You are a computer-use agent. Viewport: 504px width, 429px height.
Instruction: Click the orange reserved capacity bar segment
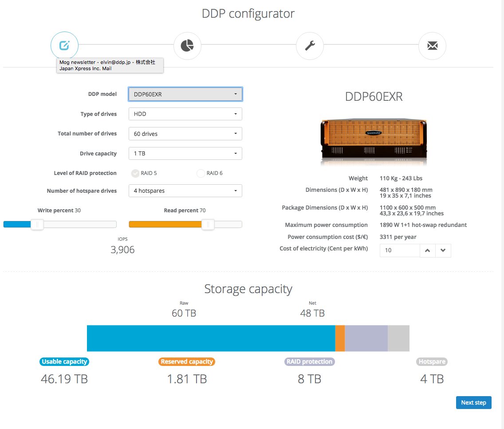pos(340,338)
